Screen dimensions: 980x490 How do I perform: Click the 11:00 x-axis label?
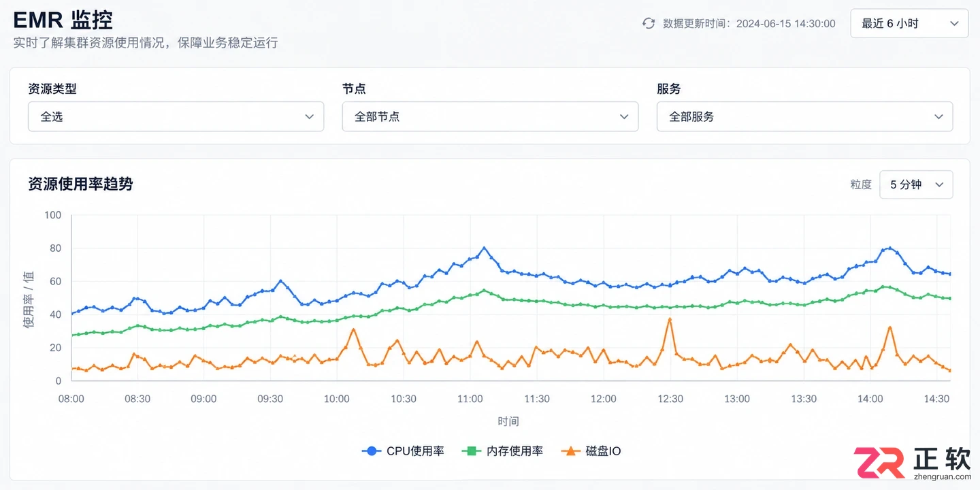tap(470, 399)
